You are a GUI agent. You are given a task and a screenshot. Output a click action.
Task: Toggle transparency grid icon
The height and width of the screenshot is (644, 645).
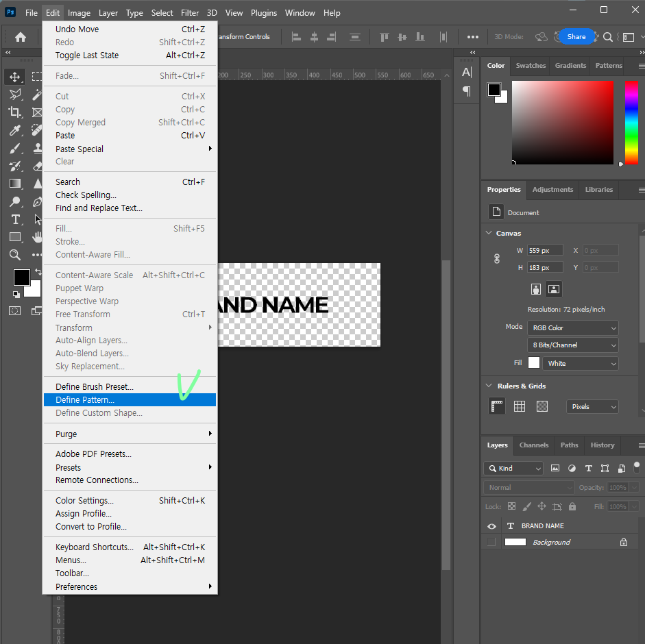tap(542, 407)
